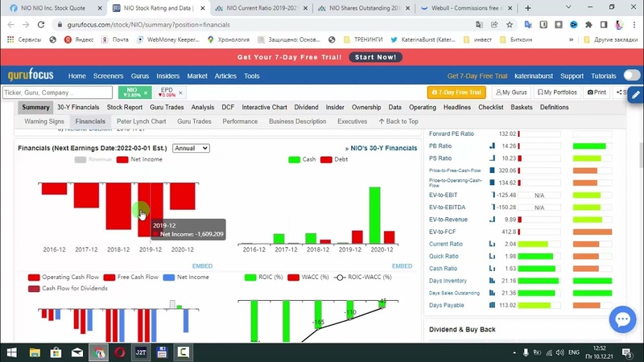Open My Gurus via person icon
The width and height of the screenshot is (644, 362).
510,93
